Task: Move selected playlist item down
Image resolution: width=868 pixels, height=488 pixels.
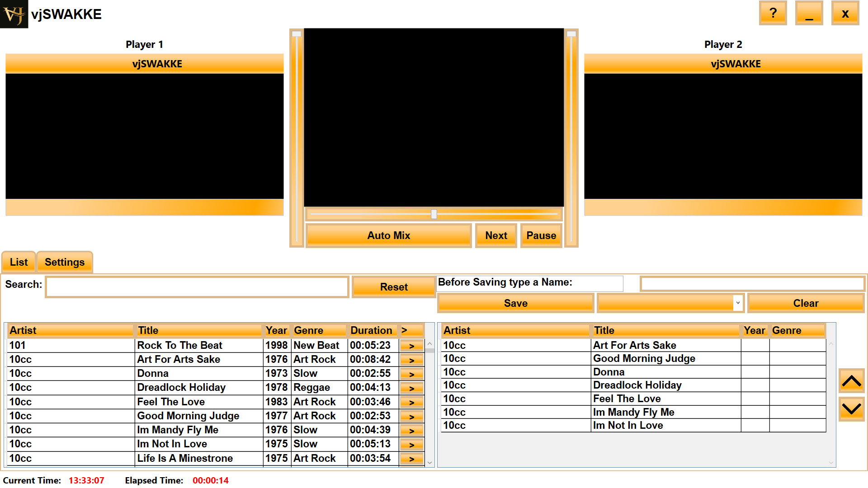Action: point(851,409)
